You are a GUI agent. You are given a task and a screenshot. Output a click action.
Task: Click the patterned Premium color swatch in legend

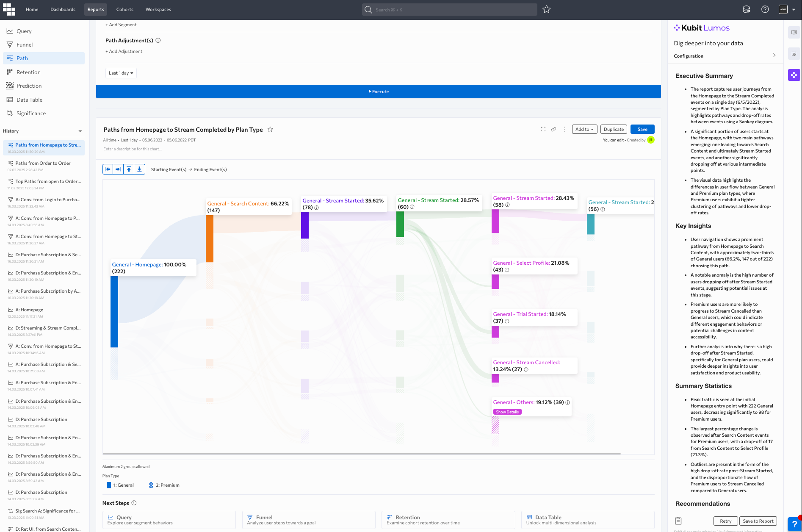[151, 485]
